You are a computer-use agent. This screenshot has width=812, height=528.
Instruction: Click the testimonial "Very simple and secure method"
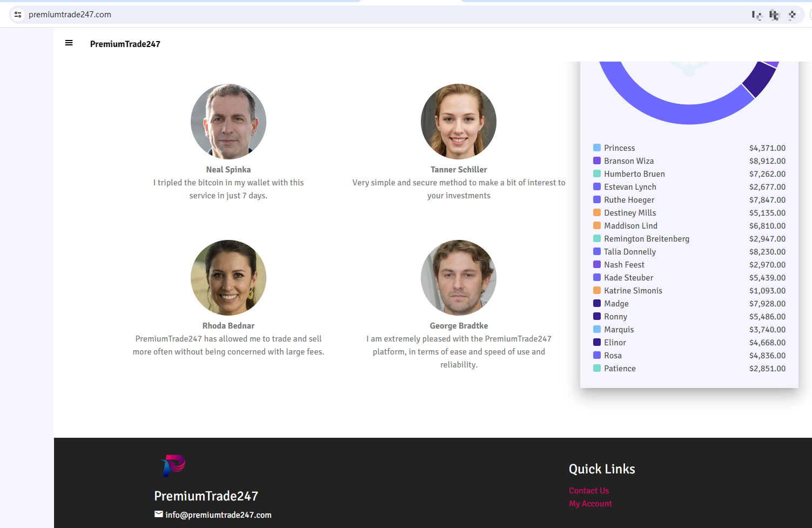click(x=459, y=189)
